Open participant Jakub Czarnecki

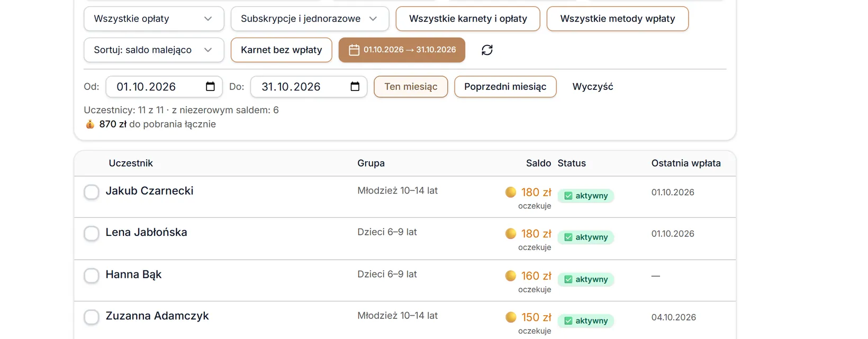(x=149, y=191)
